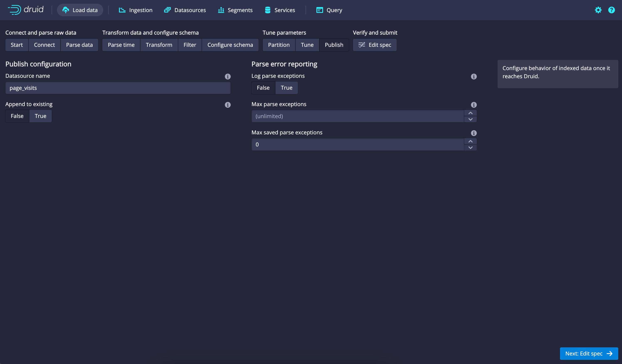Open the settings gear menu
Image resolution: width=622 pixels, height=364 pixels.
[598, 10]
